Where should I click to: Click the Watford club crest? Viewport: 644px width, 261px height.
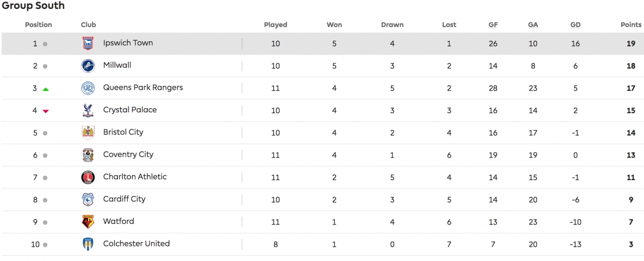pyautogui.click(x=88, y=222)
